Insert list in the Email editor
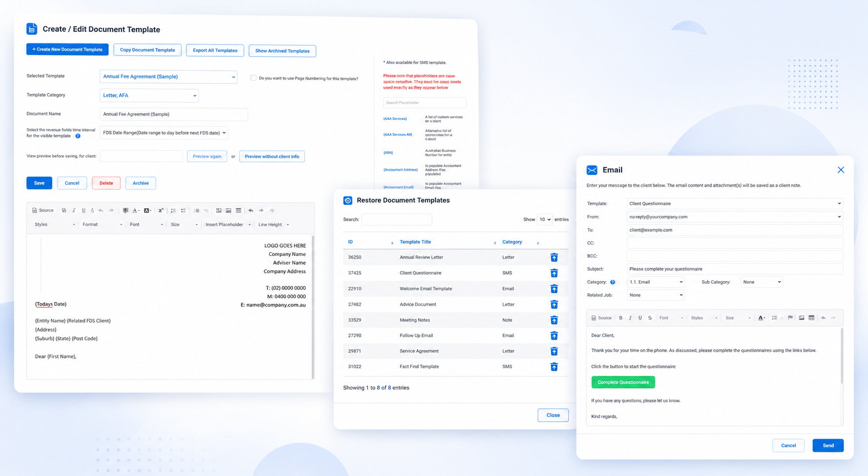 pos(774,318)
